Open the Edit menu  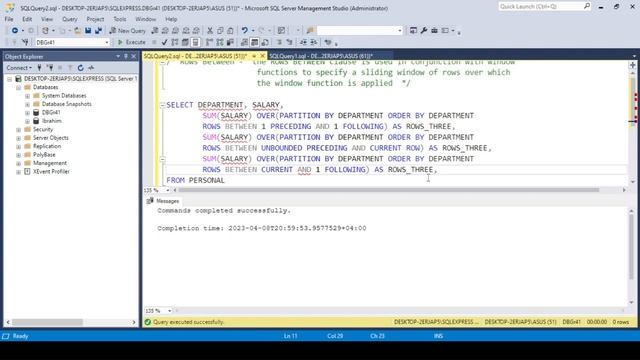point(27,19)
